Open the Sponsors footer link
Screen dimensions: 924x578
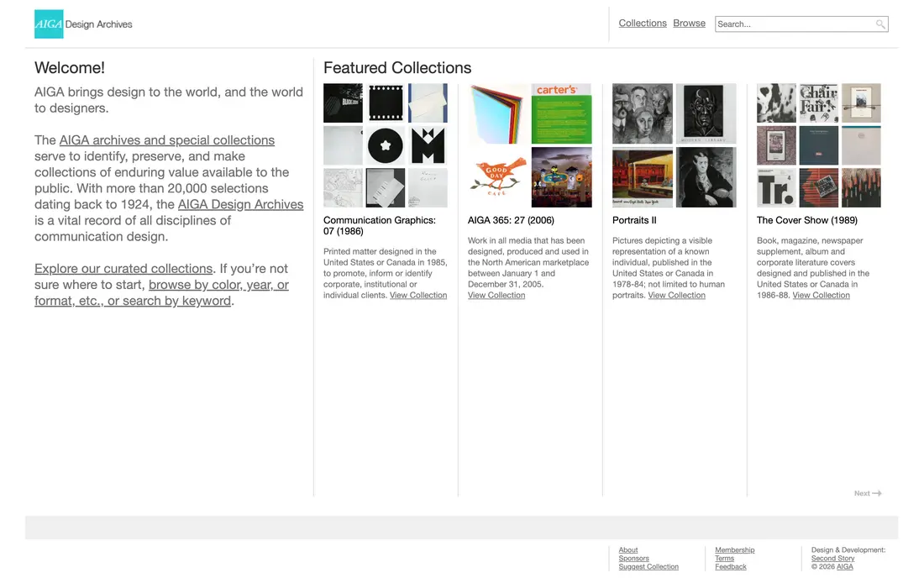pos(633,559)
